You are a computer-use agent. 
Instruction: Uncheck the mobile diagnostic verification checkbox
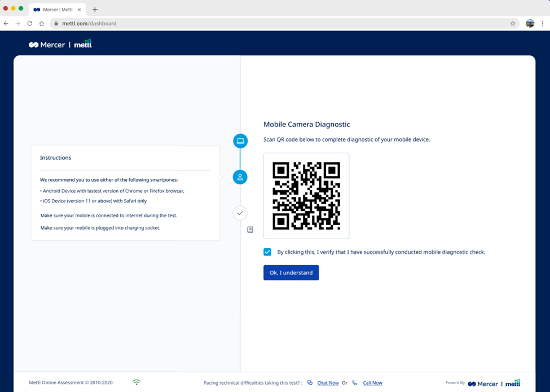267,252
